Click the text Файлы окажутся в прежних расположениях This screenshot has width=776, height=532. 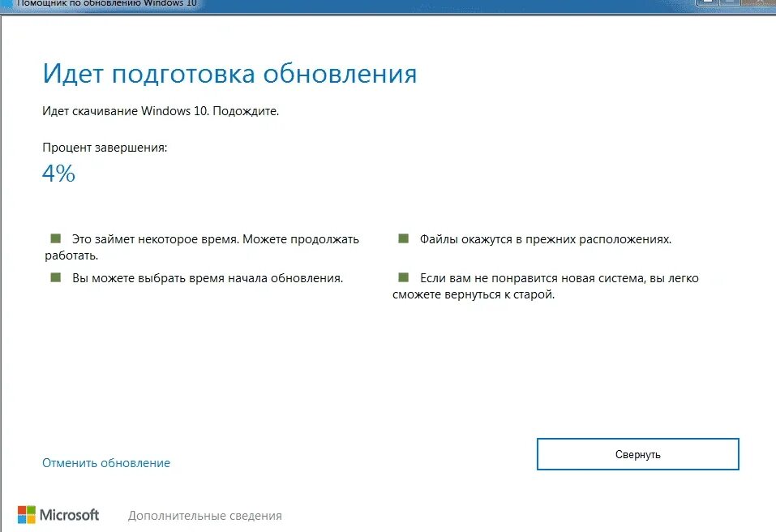546,239
